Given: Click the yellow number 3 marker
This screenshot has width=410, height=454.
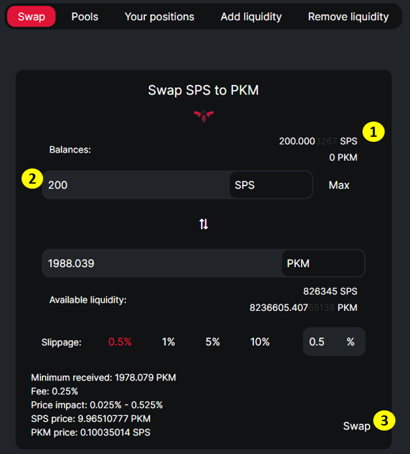Looking at the screenshot, I should 384,420.
